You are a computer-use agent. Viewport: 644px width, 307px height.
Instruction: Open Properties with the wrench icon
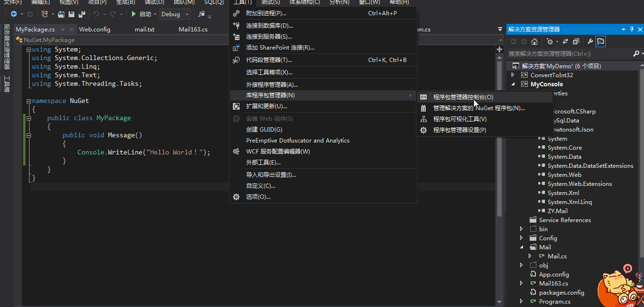[590, 41]
